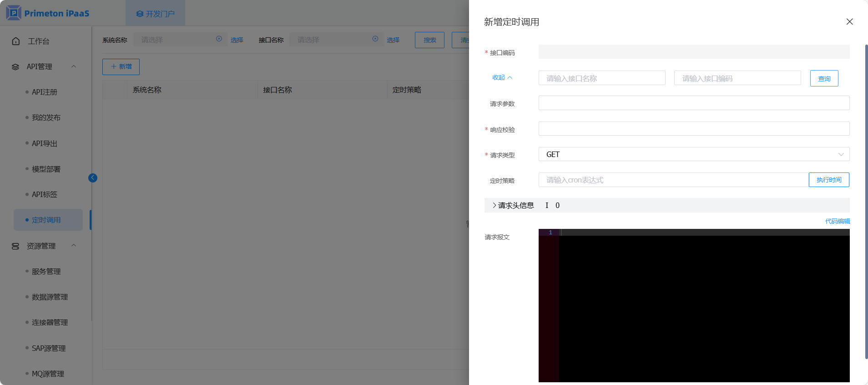The image size is (868, 385).
Task: Open the 请求类型 GET dropdown
Action: point(693,154)
